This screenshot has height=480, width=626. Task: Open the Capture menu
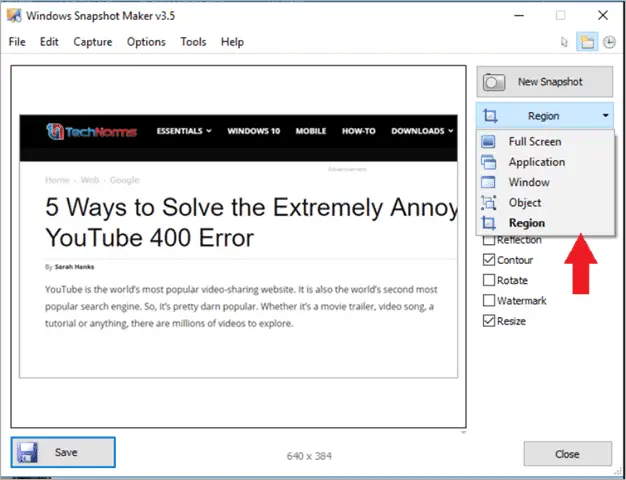93,42
